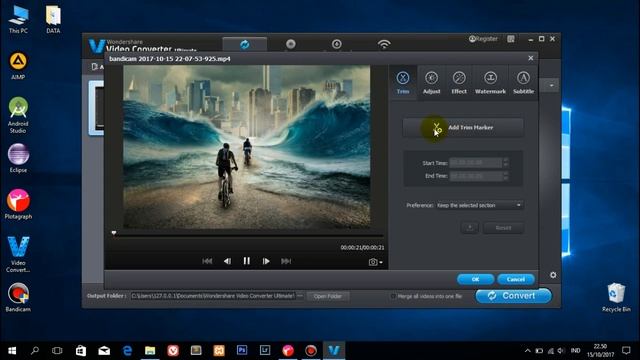Click the Convert button

(x=513, y=296)
